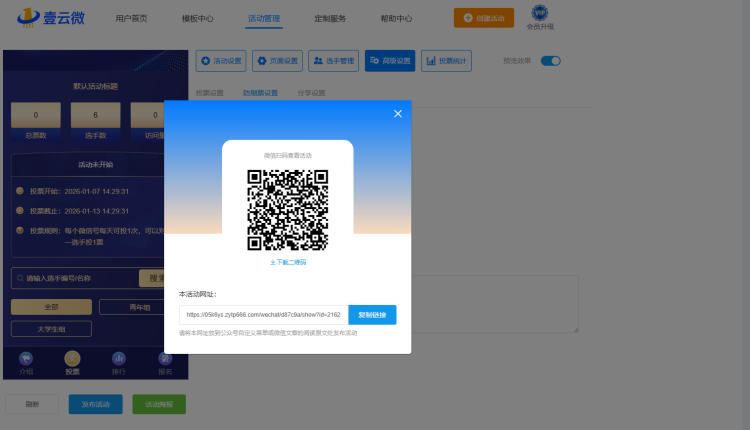The image size is (750, 430).
Task: Open 高级设置 advanced settings
Action: tap(390, 61)
